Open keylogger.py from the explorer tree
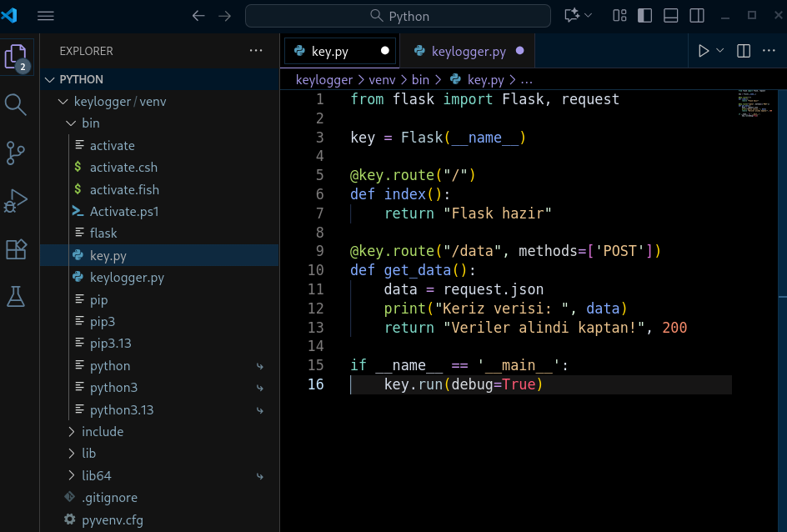This screenshot has width=787, height=532. tap(159, 278)
